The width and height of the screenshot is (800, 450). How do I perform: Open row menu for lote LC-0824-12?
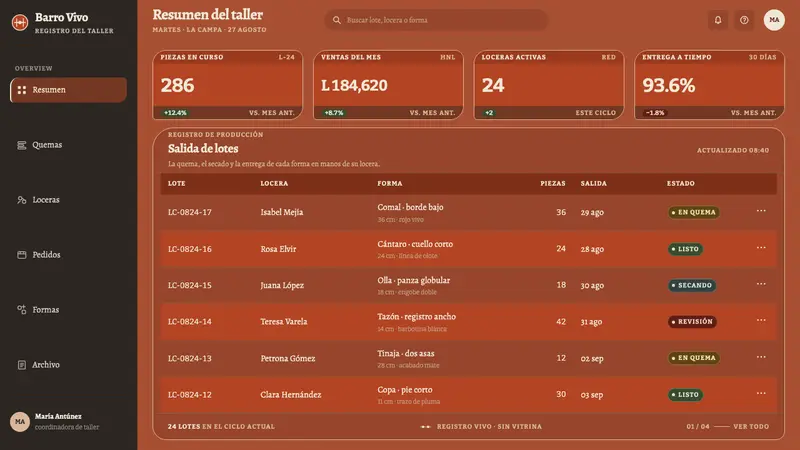coord(761,393)
